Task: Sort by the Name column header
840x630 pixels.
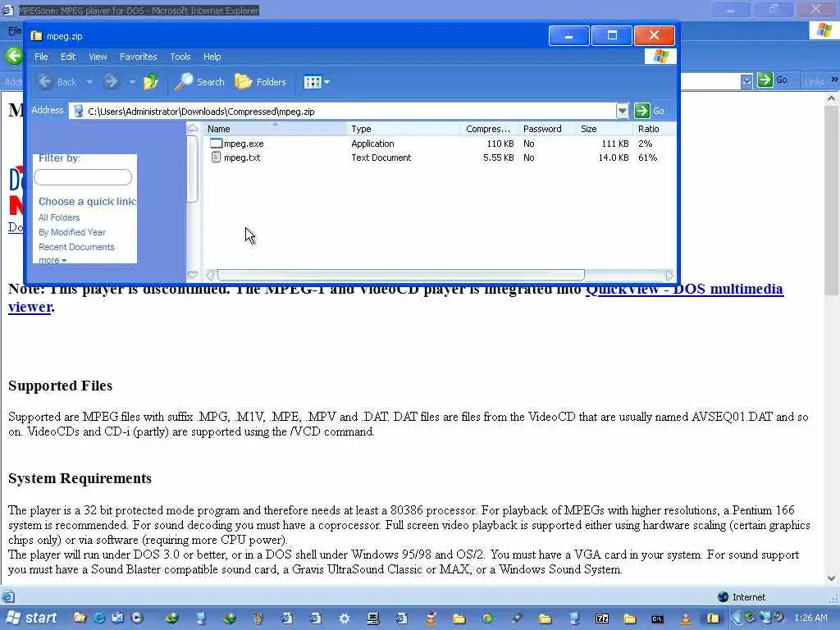Action: coord(276,129)
